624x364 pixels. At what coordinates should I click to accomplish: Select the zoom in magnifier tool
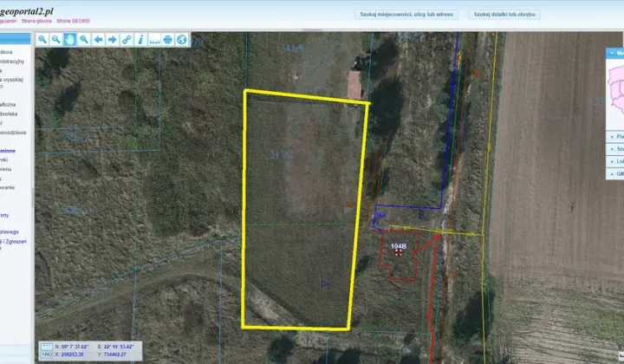point(42,39)
